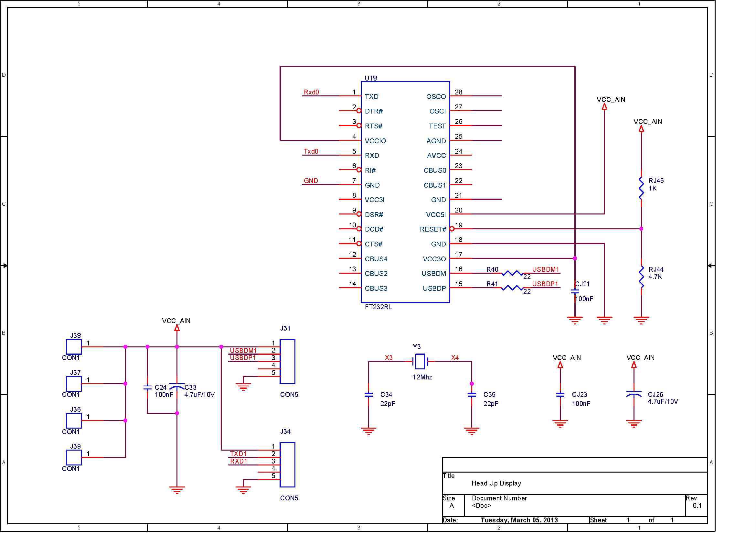Pick the C33 4.7uF/10V polarized capacitor
The width and height of the screenshot is (756, 535).
click(177, 387)
